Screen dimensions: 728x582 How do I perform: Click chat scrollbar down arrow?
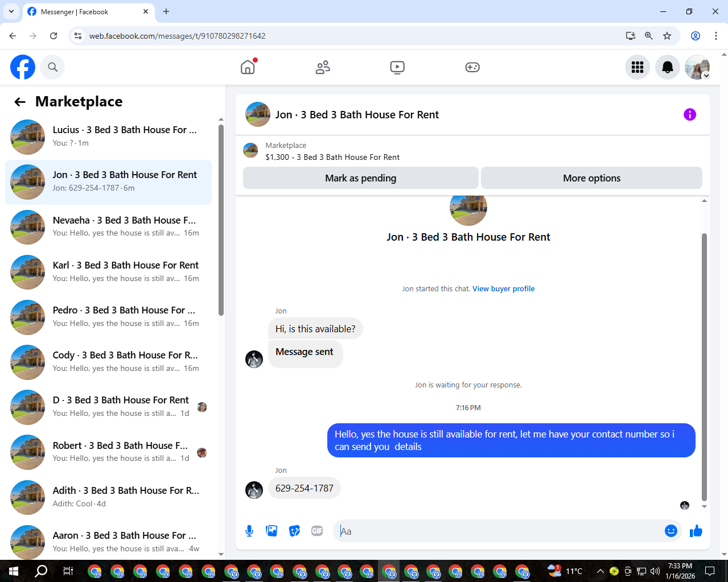click(704, 506)
